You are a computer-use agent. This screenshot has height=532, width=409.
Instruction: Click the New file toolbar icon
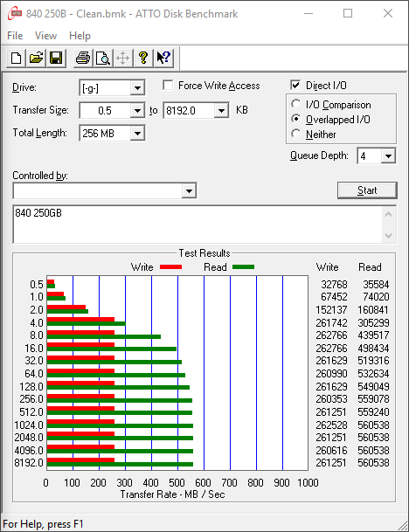click(x=16, y=58)
